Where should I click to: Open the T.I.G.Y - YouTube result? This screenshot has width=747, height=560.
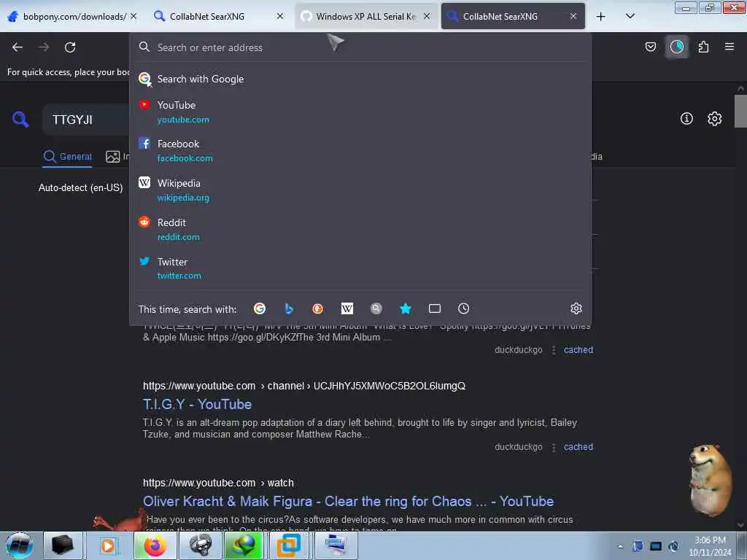coord(197,404)
